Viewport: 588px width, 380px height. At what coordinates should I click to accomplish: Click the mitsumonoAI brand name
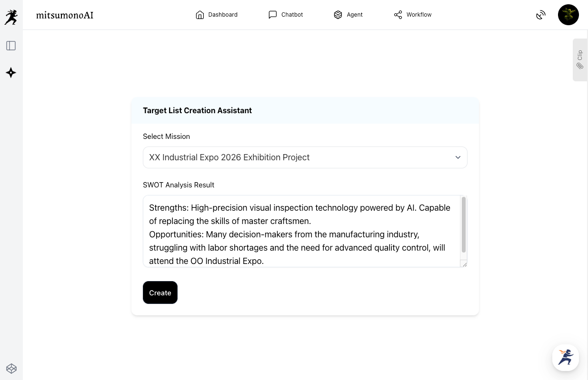pyautogui.click(x=65, y=15)
